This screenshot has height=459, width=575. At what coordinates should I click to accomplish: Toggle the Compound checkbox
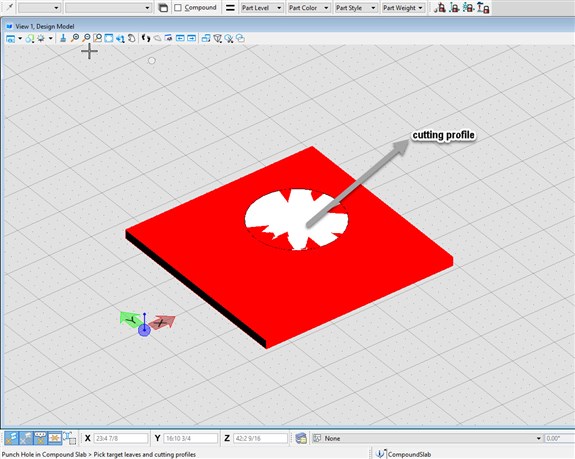[x=178, y=8]
